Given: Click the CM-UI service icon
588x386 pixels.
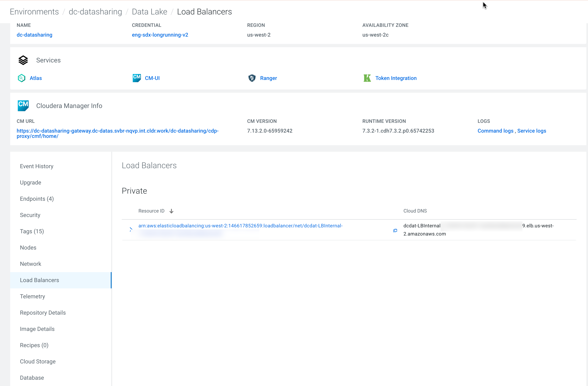Looking at the screenshot, I should click(x=137, y=78).
